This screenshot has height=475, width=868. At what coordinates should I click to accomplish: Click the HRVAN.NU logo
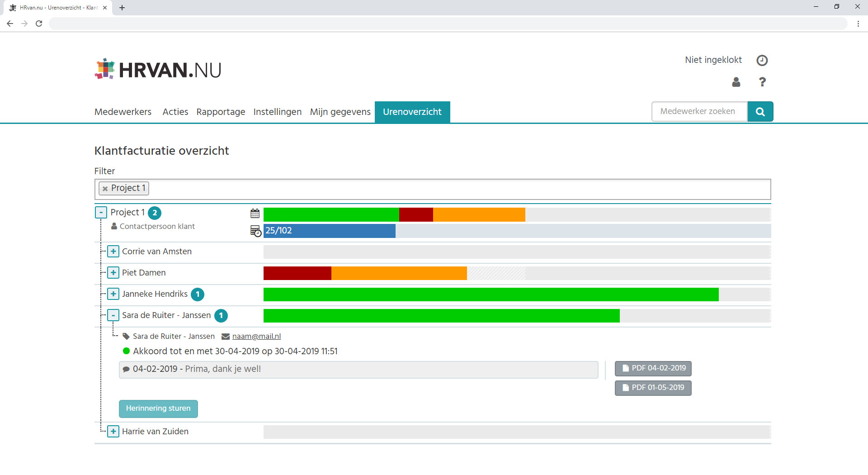click(158, 69)
